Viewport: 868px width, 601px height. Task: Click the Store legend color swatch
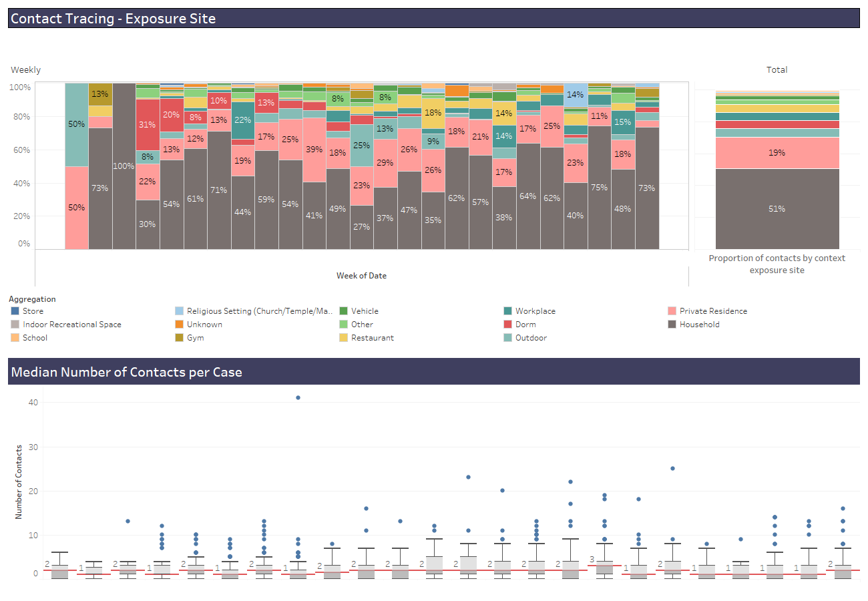point(15,311)
